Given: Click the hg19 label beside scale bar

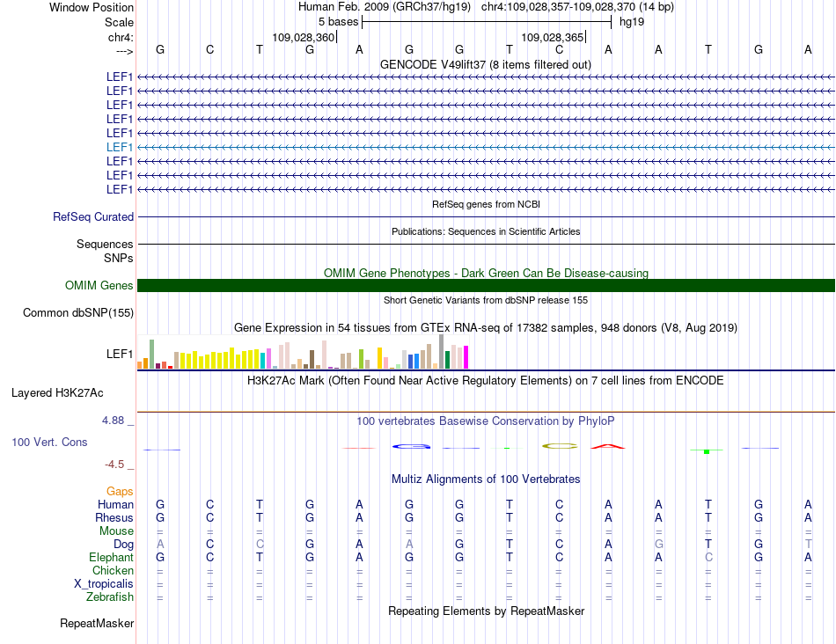Looking at the screenshot, I should click(632, 22).
